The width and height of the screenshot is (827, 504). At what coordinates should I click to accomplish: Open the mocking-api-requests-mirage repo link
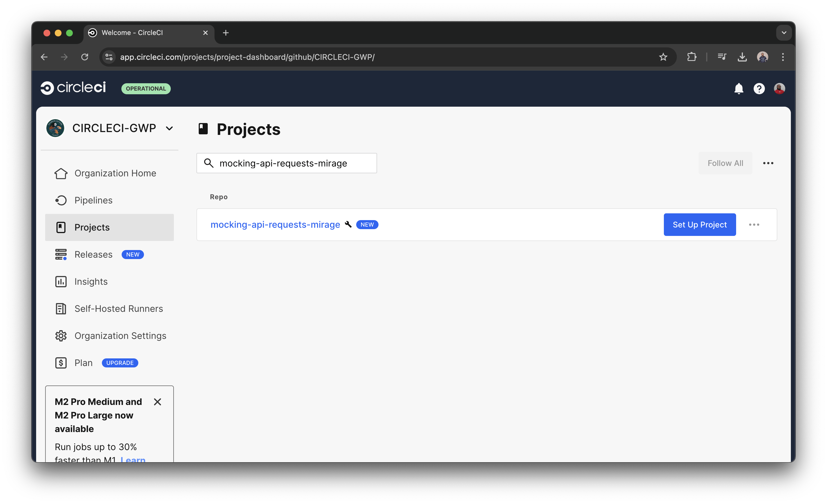tap(275, 224)
